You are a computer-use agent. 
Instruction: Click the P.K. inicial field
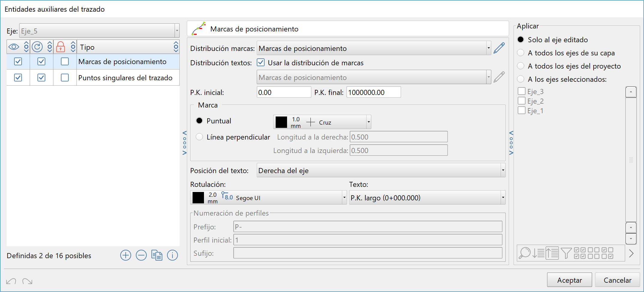(x=284, y=92)
